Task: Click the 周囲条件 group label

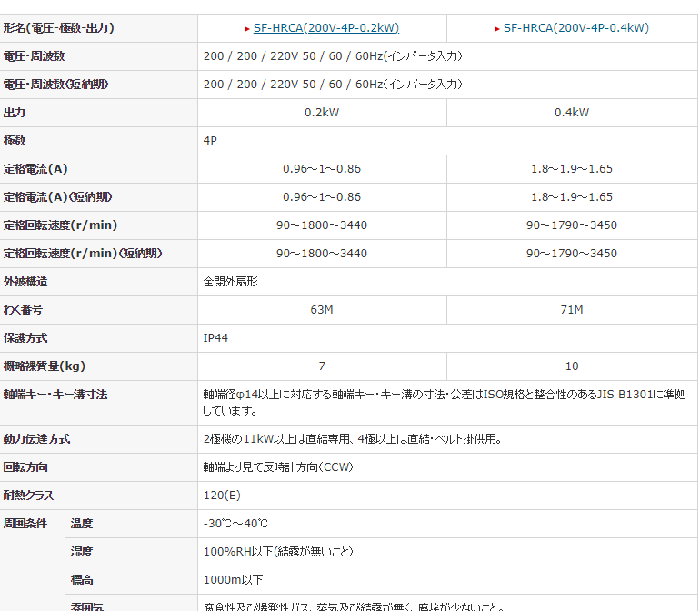Action: 25,524
